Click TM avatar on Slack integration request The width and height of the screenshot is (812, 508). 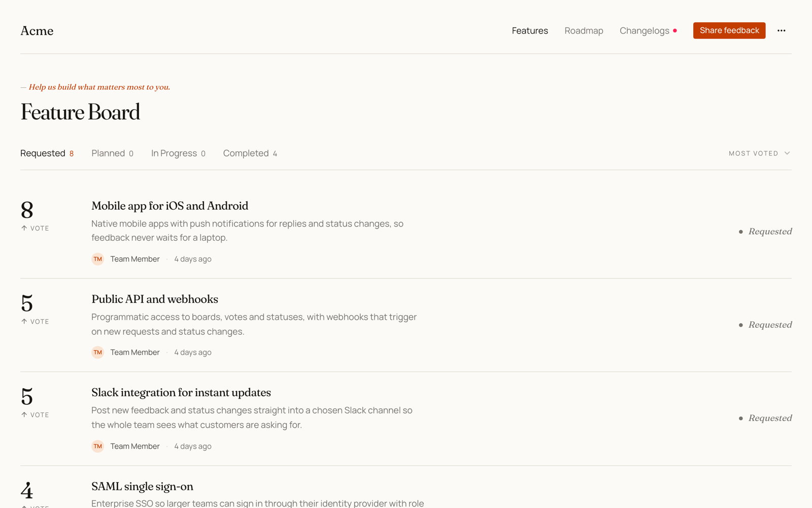point(98,446)
